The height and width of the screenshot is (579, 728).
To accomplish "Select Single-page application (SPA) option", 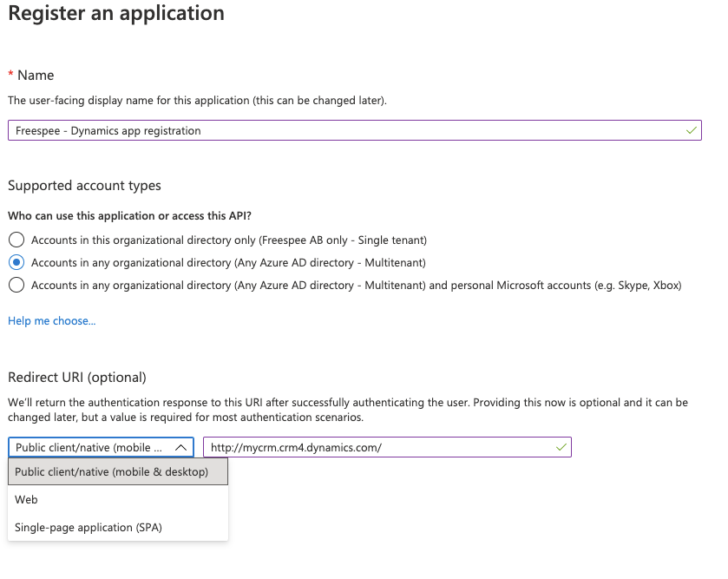I will click(118, 528).
